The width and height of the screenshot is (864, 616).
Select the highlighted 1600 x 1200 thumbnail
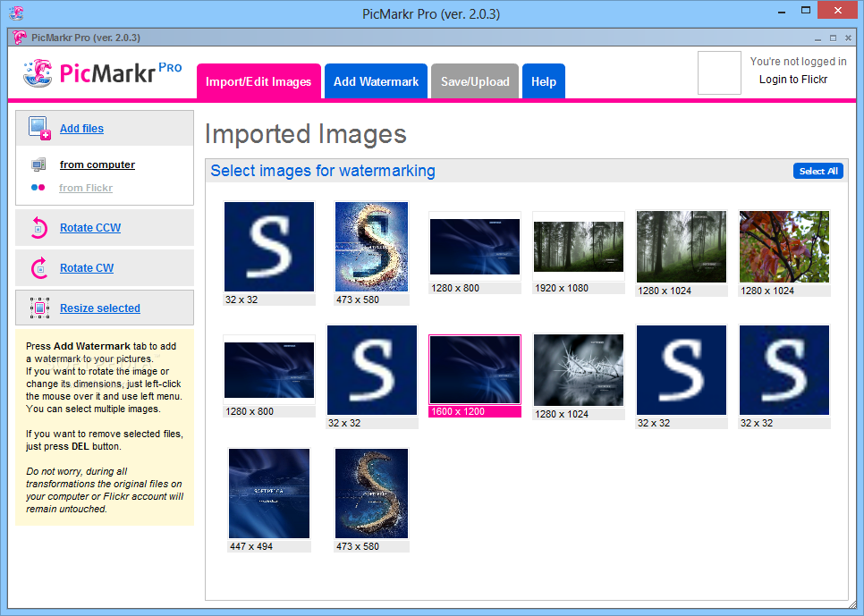tap(474, 370)
